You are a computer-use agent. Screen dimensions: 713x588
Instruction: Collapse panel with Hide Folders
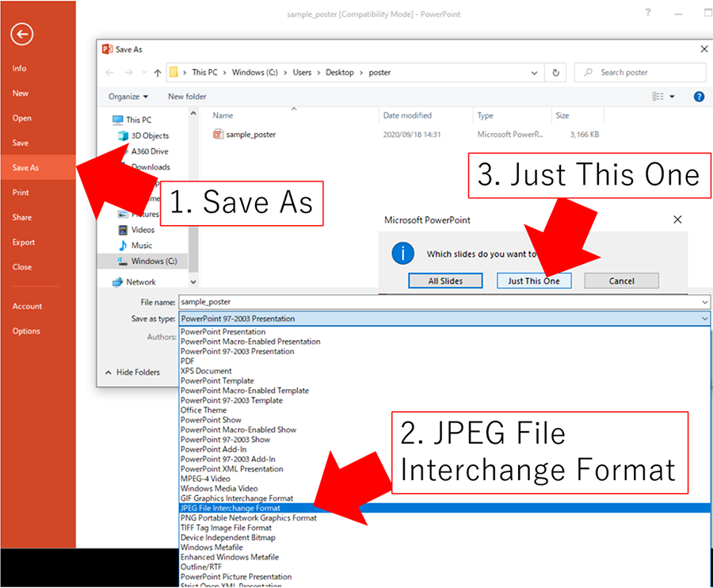(x=133, y=372)
